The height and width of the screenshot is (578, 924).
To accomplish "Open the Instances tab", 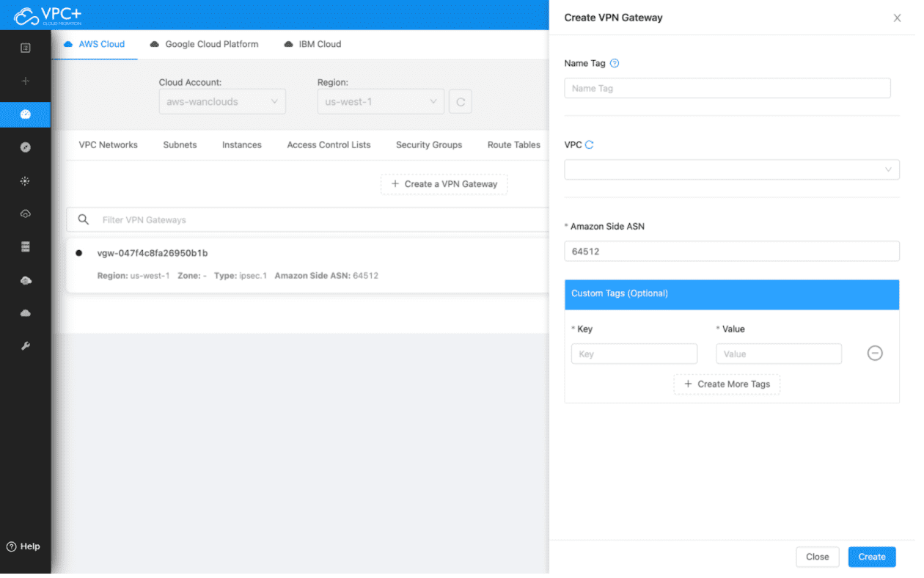I will pos(242,144).
